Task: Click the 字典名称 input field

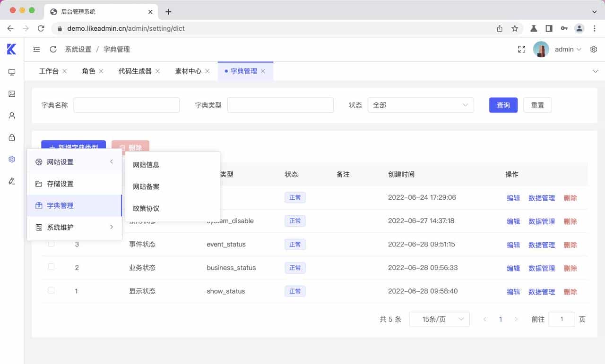Action: [126, 105]
